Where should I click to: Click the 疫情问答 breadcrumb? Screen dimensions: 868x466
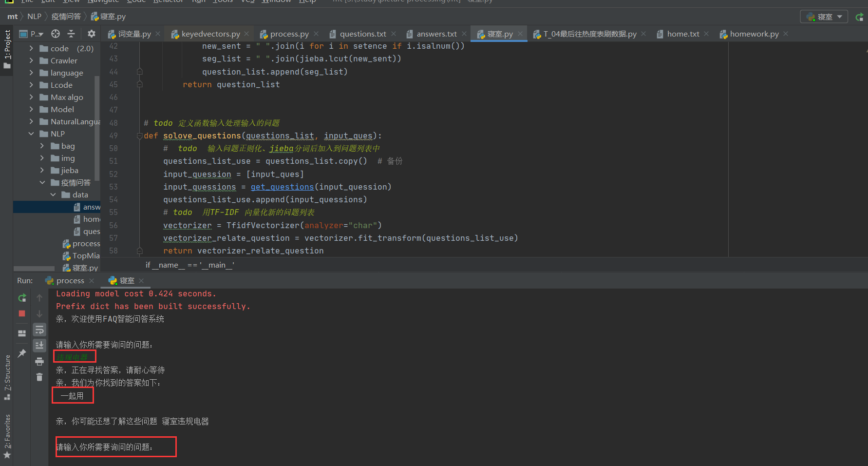(x=66, y=17)
